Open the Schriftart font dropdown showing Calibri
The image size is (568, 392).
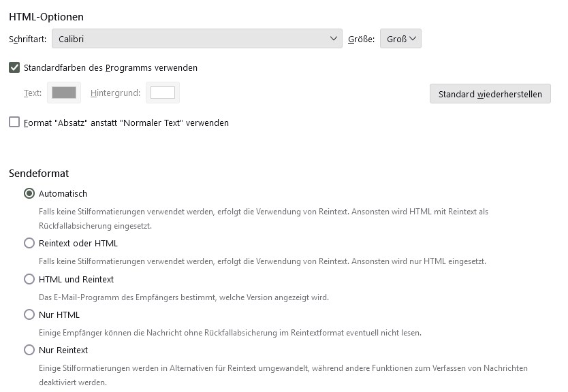(x=197, y=39)
